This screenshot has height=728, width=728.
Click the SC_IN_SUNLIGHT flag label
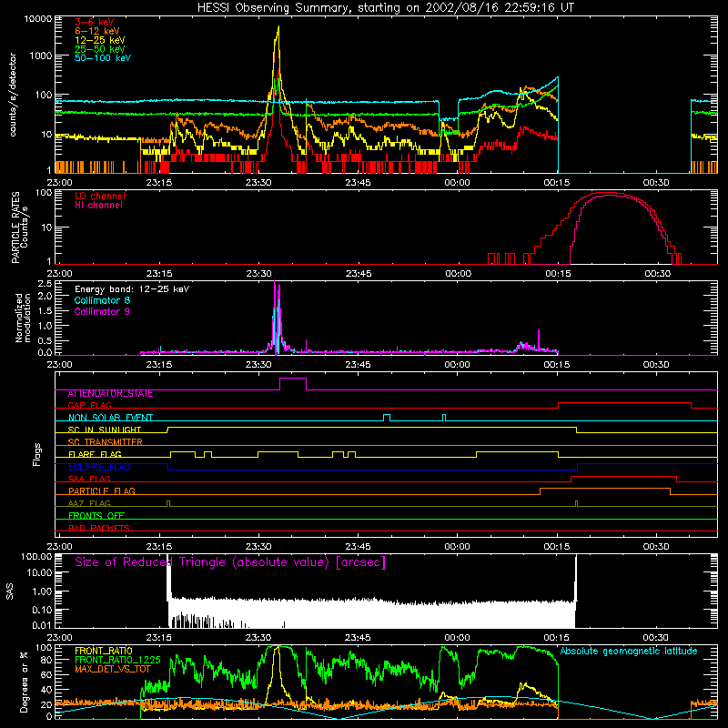tap(105, 430)
